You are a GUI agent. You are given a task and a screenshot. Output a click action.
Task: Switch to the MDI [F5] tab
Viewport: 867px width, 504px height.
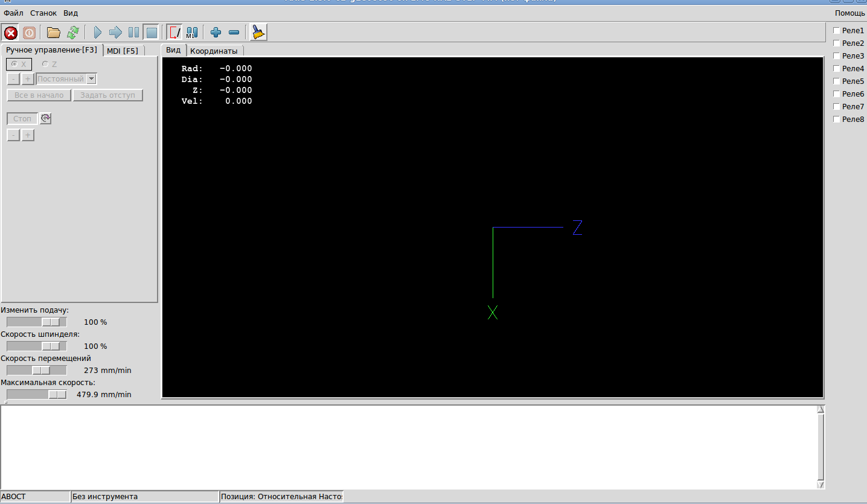click(123, 51)
